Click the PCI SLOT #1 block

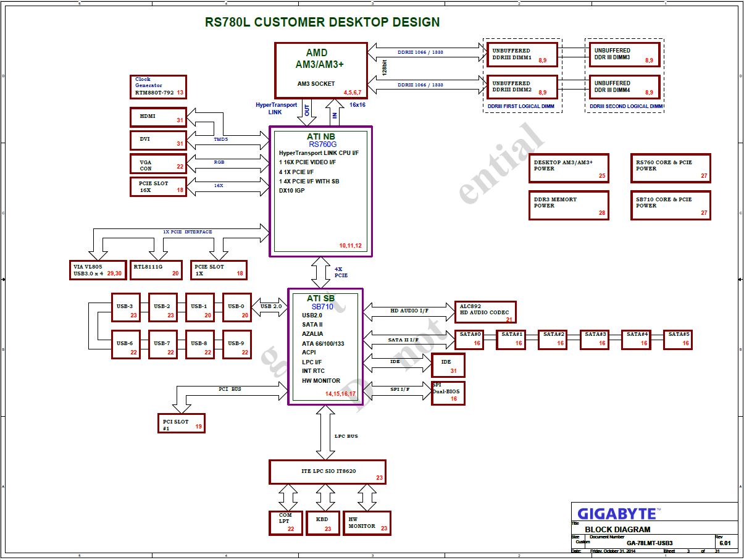pyautogui.click(x=181, y=423)
